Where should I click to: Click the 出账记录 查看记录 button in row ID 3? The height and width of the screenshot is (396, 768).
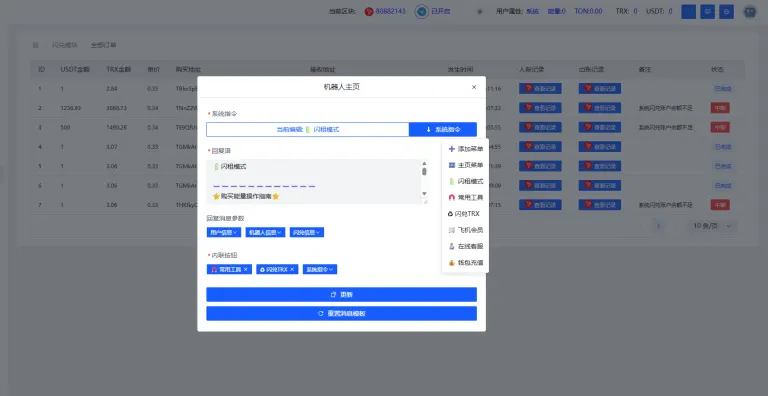pyautogui.click(x=600, y=127)
